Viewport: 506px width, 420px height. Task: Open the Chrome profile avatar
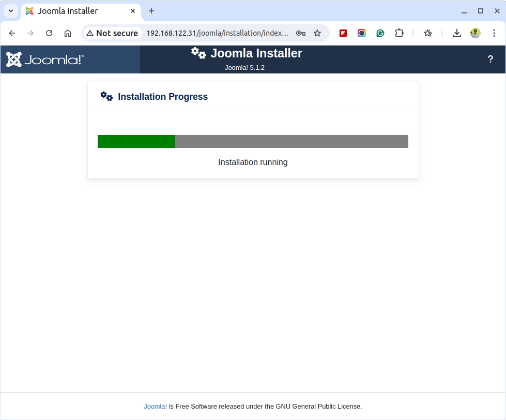[476, 33]
